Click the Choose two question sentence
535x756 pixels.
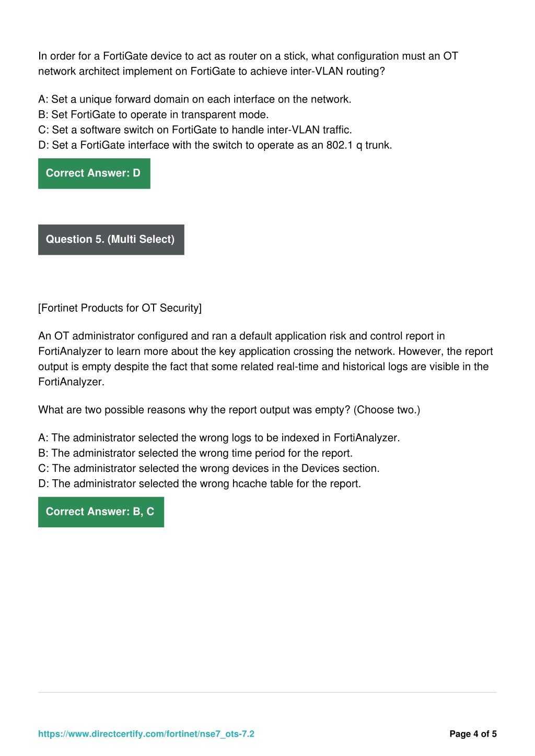click(x=229, y=410)
